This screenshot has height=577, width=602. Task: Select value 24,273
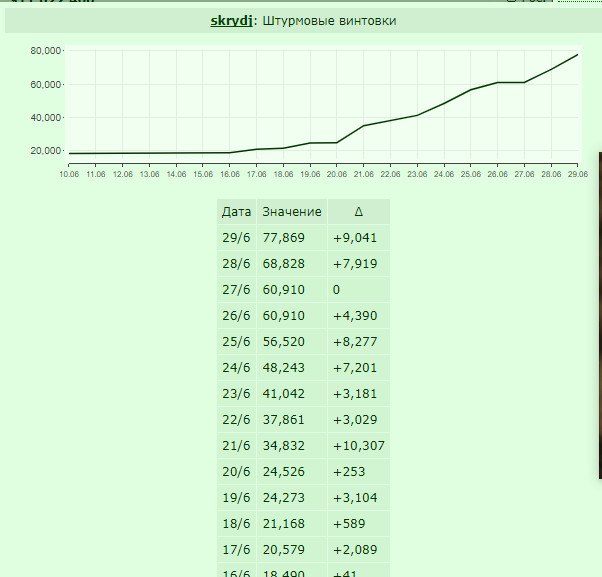tap(292, 498)
